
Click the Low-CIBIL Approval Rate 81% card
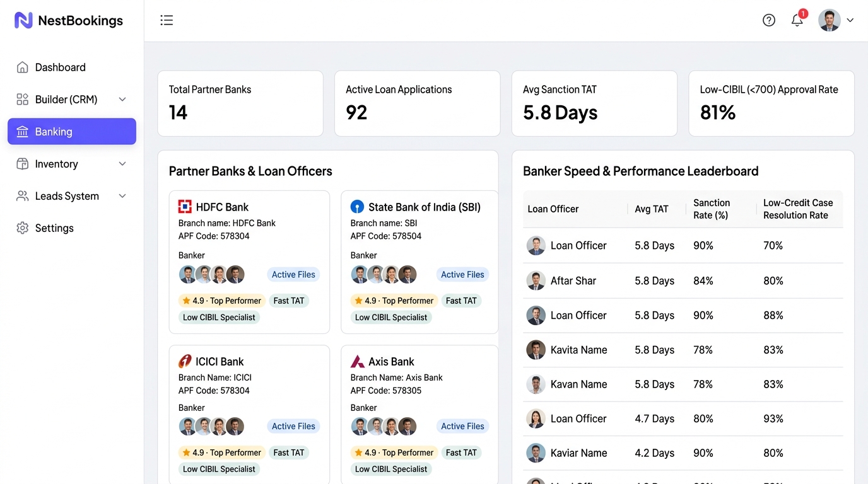point(771,103)
